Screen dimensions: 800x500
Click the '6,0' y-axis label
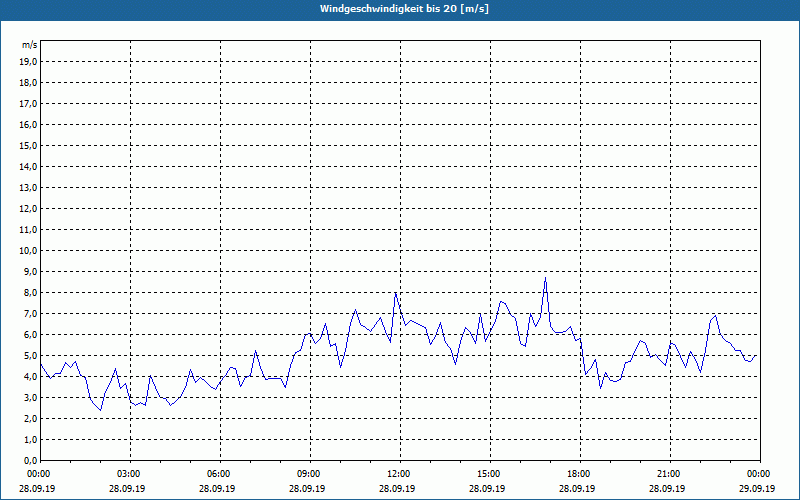30,335
